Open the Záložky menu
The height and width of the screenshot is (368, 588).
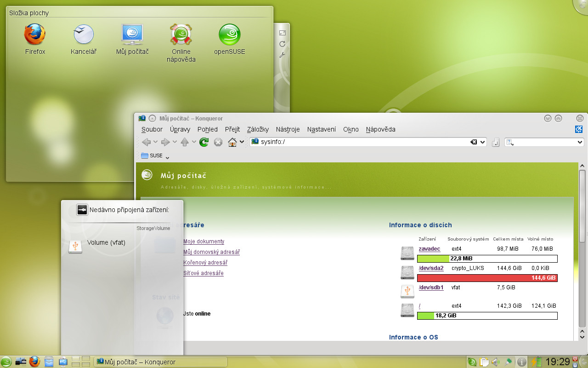[258, 129]
